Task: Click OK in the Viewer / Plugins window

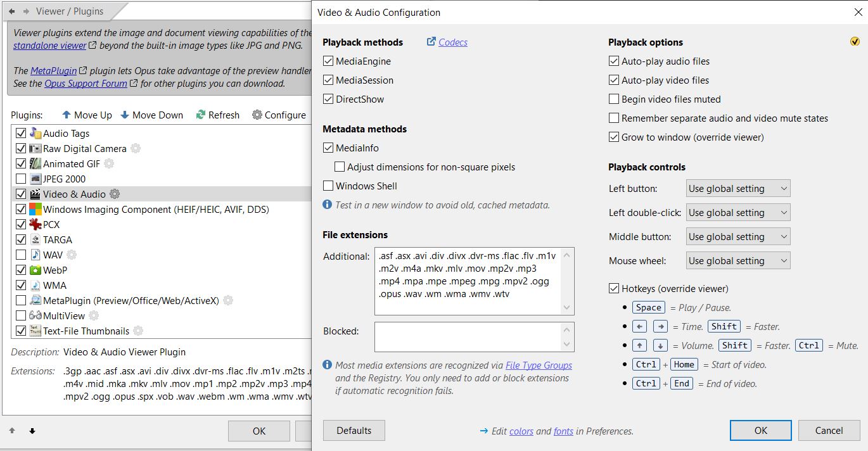Action: click(259, 431)
